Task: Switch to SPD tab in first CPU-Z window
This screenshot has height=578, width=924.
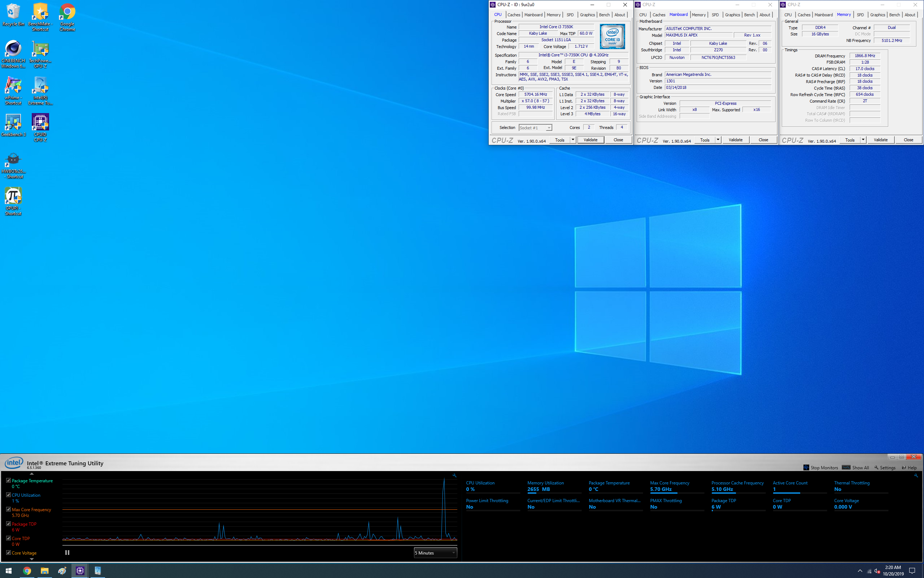Action: click(x=570, y=15)
